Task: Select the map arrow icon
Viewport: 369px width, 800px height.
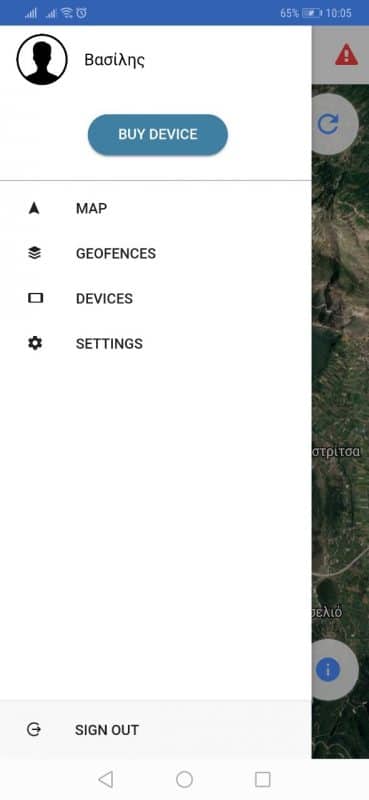Action: [x=34, y=208]
